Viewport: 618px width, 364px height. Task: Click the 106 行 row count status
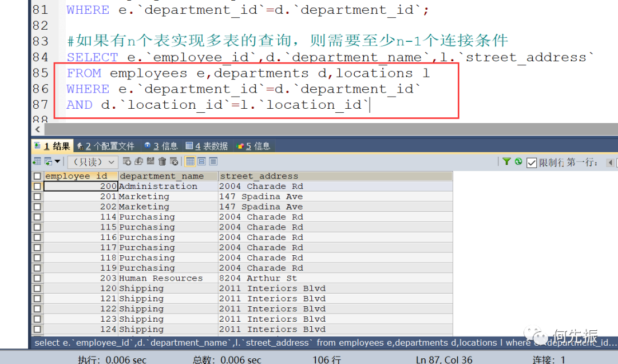point(327,359)
